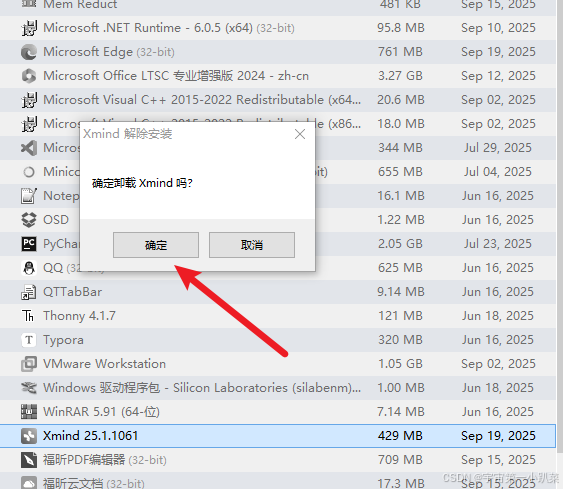Click the 625 MB size of QQ
Screen dimensions: 563x489
400,268
